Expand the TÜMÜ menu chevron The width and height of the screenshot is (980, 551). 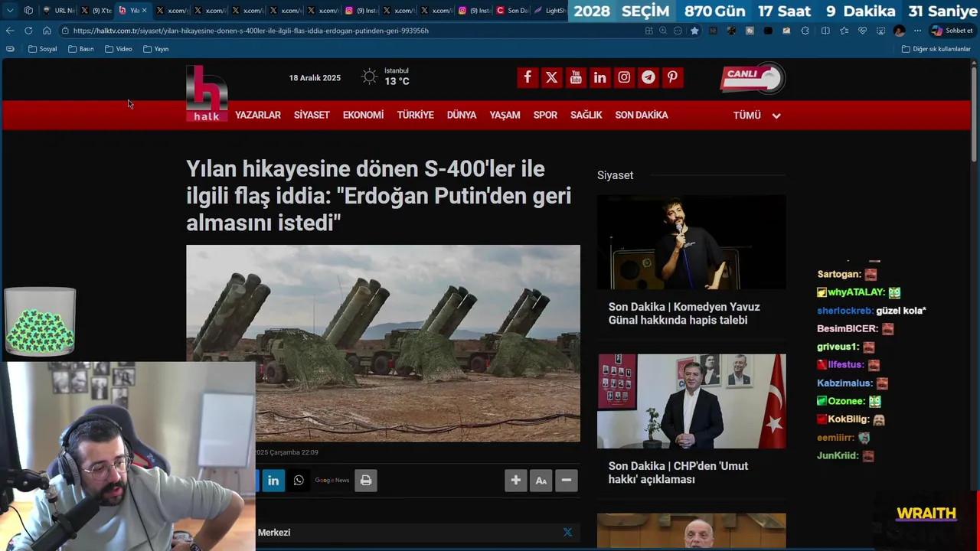click(x=776, y=116)
